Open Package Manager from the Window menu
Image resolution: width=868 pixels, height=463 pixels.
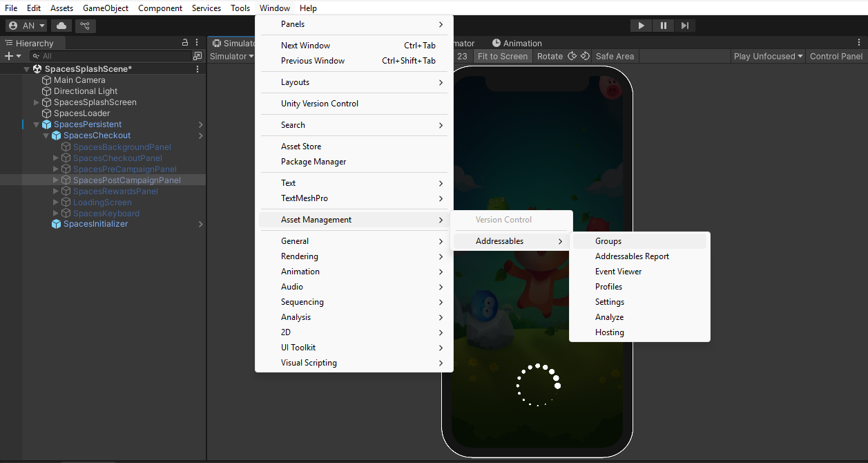click(x=314, y=162)
